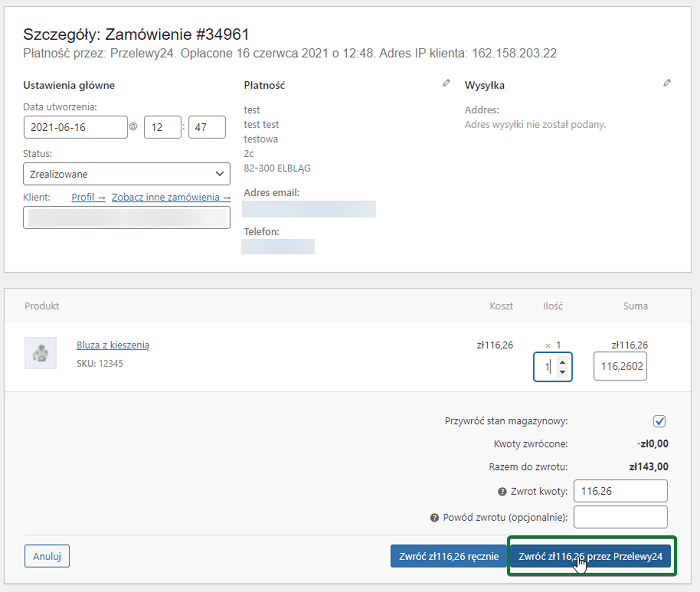Open the Status dropdown showing Zrealizowane
700x592 pixels.
pyautogui.click(x=127, y=174)
